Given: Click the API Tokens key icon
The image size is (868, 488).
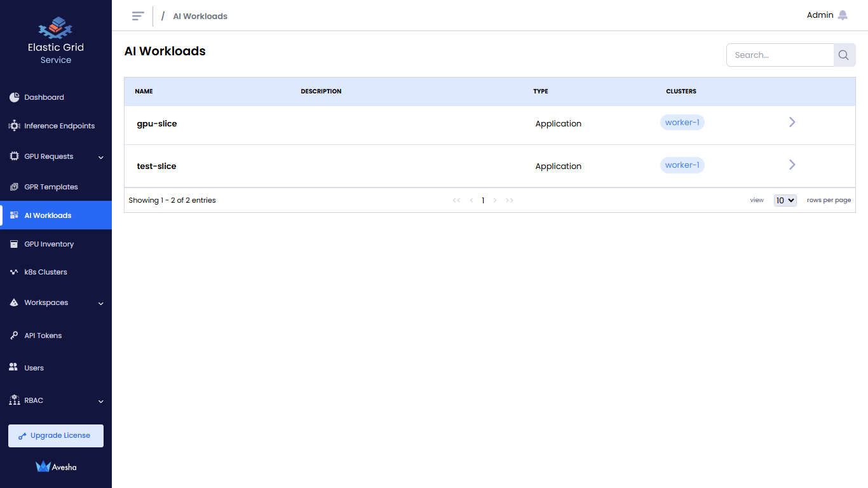Looking at the screenshot, I should (x=14, y=335).
